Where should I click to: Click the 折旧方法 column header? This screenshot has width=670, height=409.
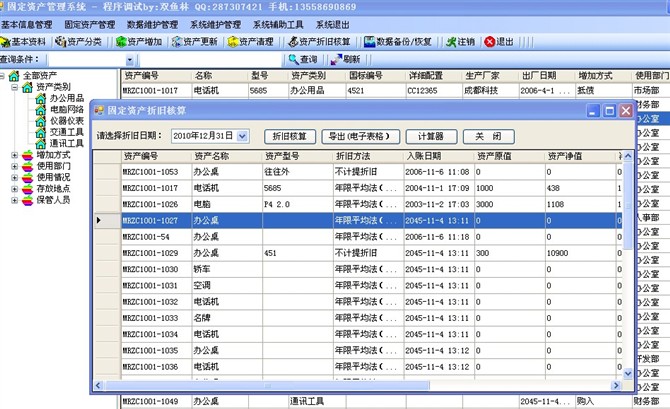pos(368,156)
